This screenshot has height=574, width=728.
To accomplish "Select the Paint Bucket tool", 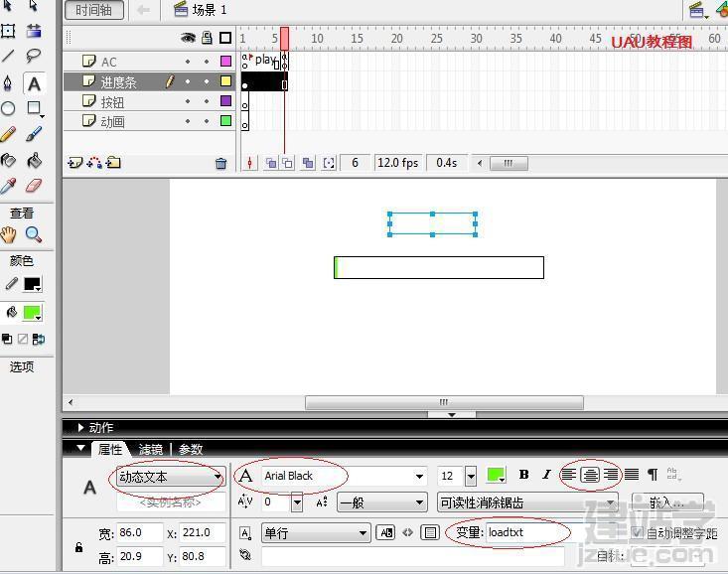I will point(35,161).
